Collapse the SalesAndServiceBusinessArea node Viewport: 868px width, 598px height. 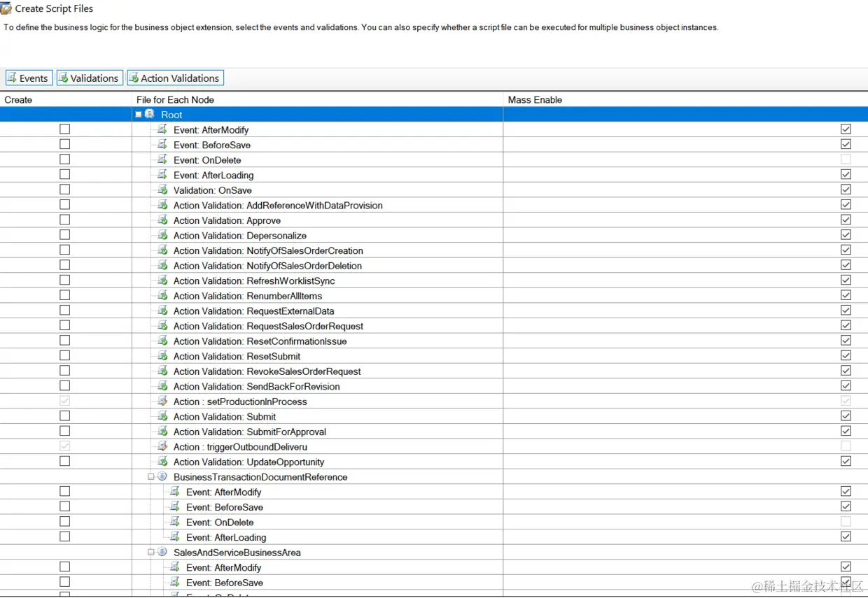point(151,553)
